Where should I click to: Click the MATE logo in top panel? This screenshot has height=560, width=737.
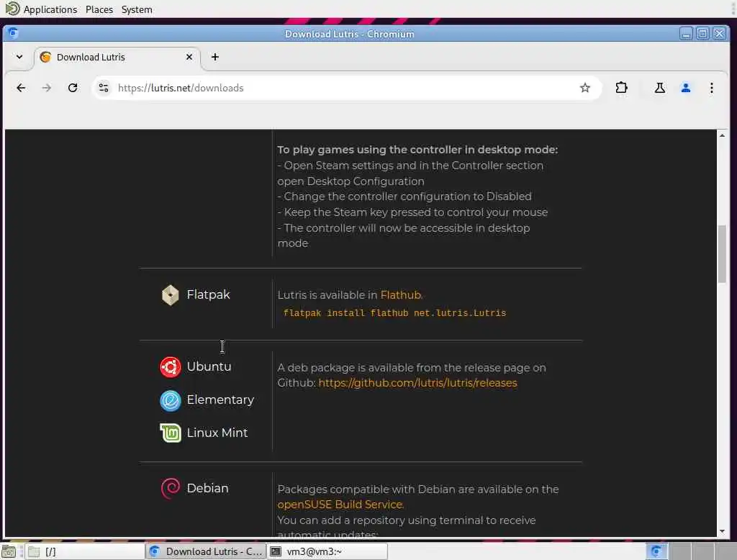[x=12, y=9]
